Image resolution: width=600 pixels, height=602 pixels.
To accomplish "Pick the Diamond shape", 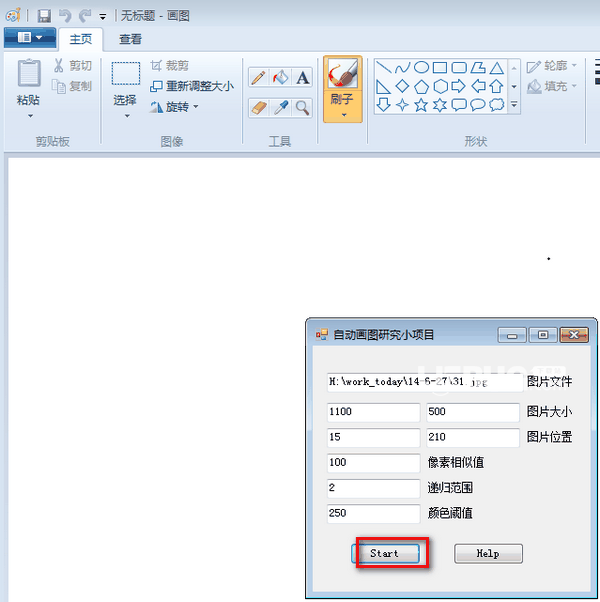I will pos(402,86).
